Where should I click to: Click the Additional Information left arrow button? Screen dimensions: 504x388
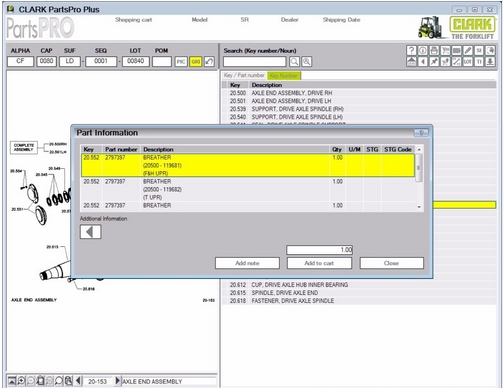coord(90,232)
